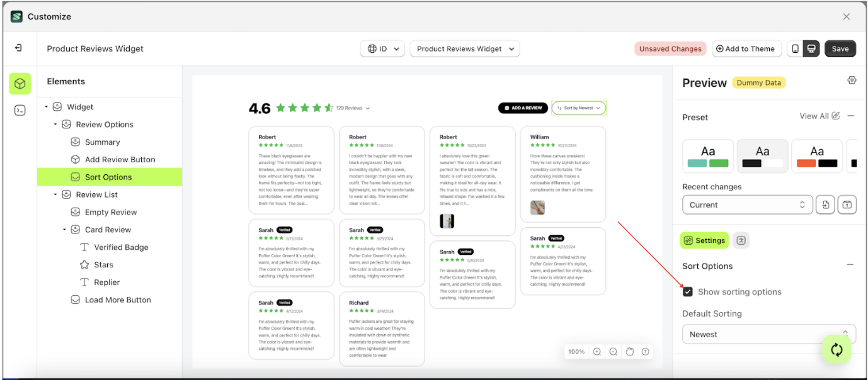Viewport: 868px width, 380px height.
Task: Open the Product Reviews Widget dropdown
Action: (x=464, y=48)
